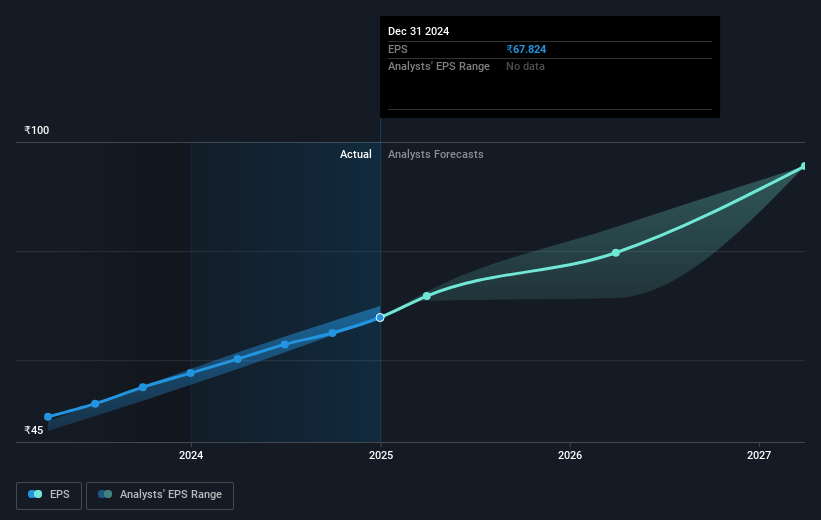This screenshot has width=821, height=520.
Task: Toggle the Analysts' EPS Range legend
Action: [x=160, y=495]
